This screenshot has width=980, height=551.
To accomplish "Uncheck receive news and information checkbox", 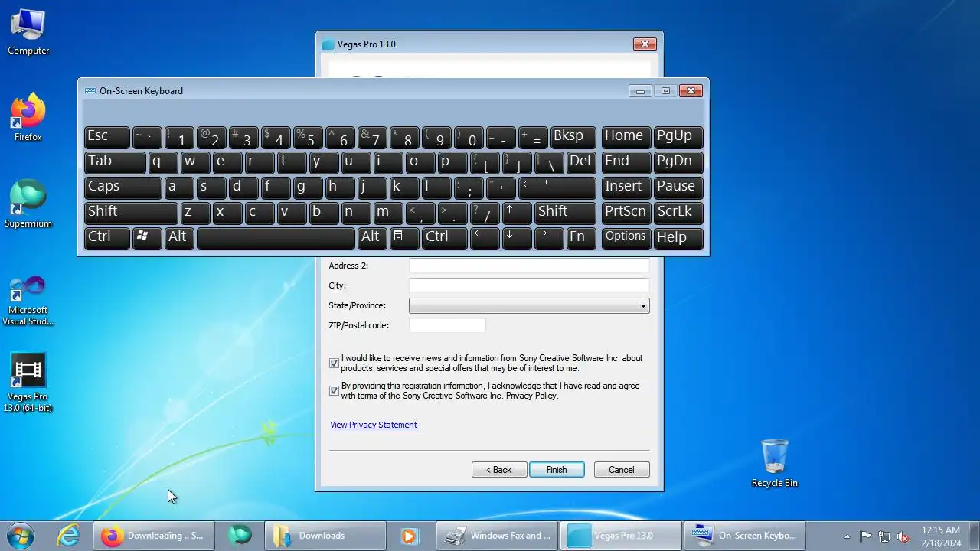I will tap(334, 364).
